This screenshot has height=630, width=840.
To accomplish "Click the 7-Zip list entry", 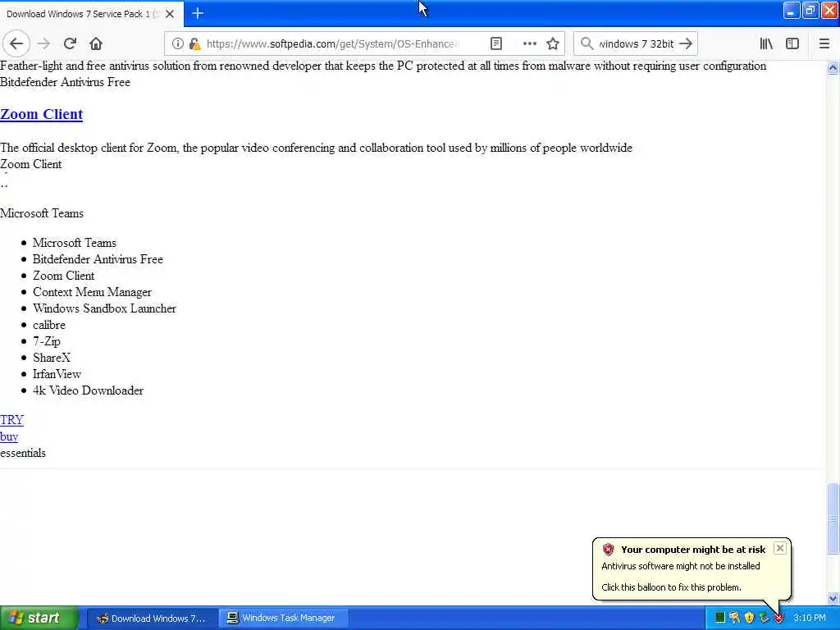I will [x=47, y=341].
